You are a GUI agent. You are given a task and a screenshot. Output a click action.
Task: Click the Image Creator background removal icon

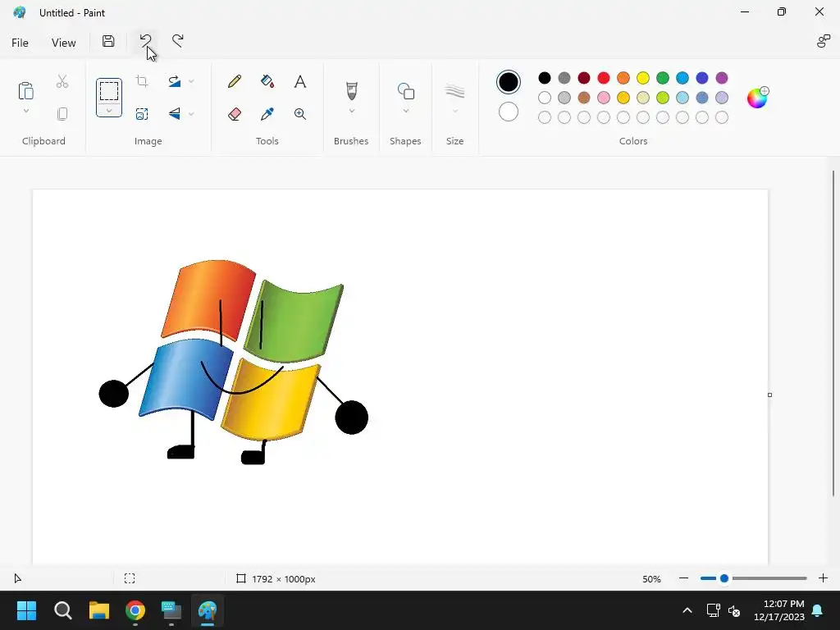point(142,113)
